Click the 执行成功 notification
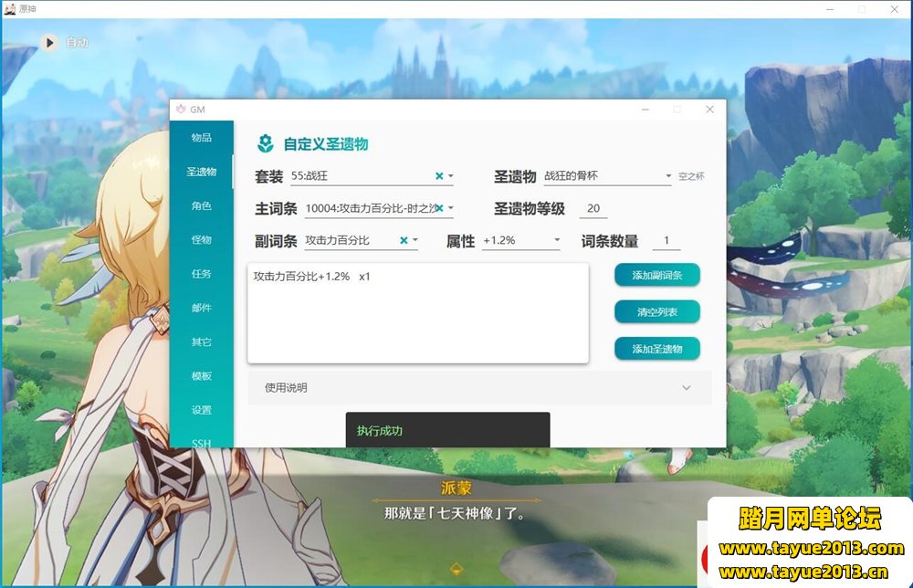 click(x=447, y=430)
